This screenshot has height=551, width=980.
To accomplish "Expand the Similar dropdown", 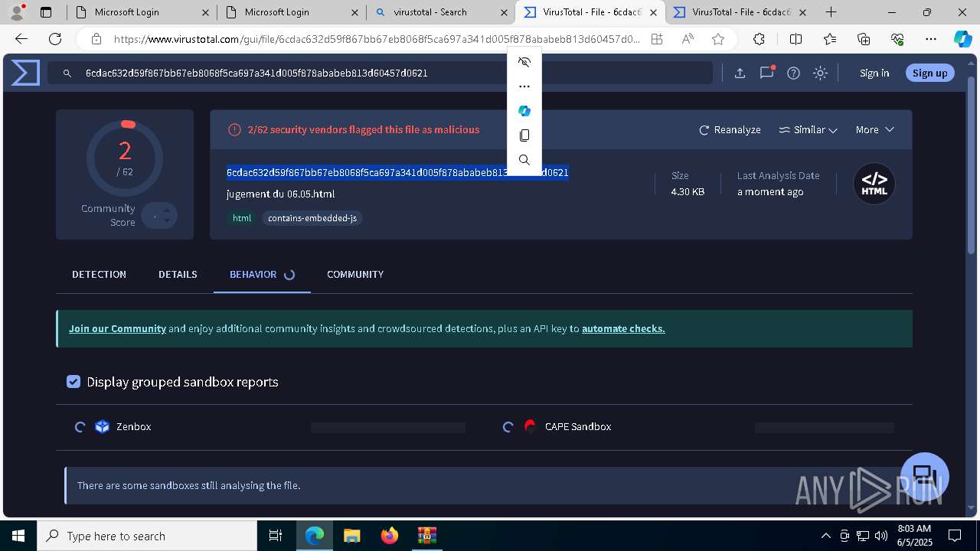I will 808,130.
